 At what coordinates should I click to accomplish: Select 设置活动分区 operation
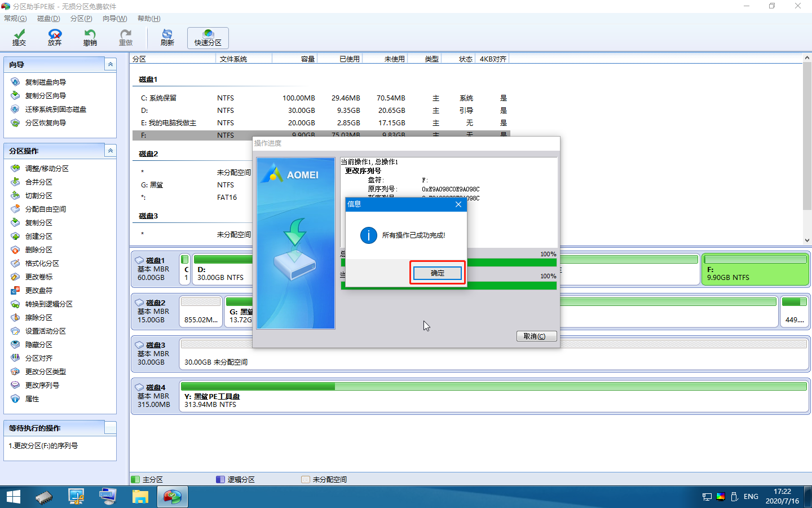coord(45,331)
